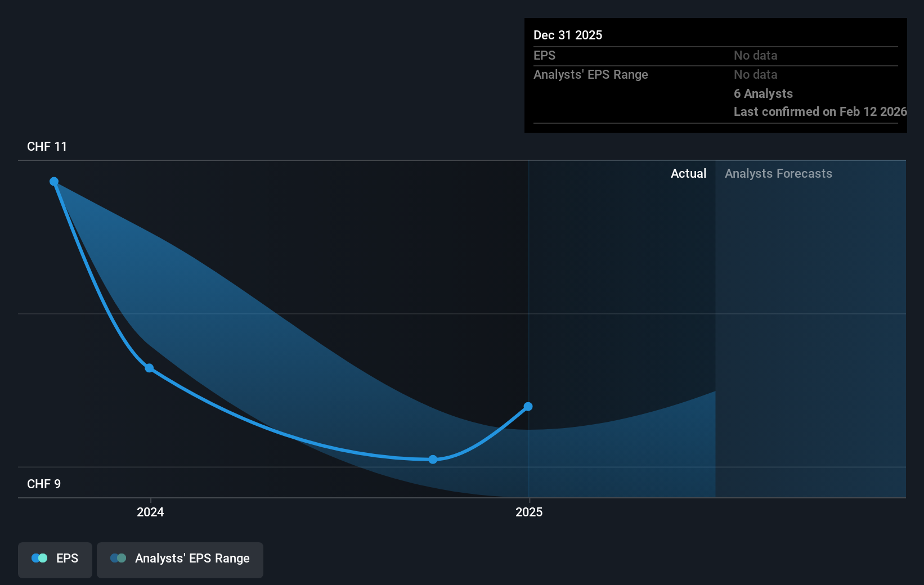Toggle the EPS legend item
Viewport: 924px width, 585px height.
(55, 559)
